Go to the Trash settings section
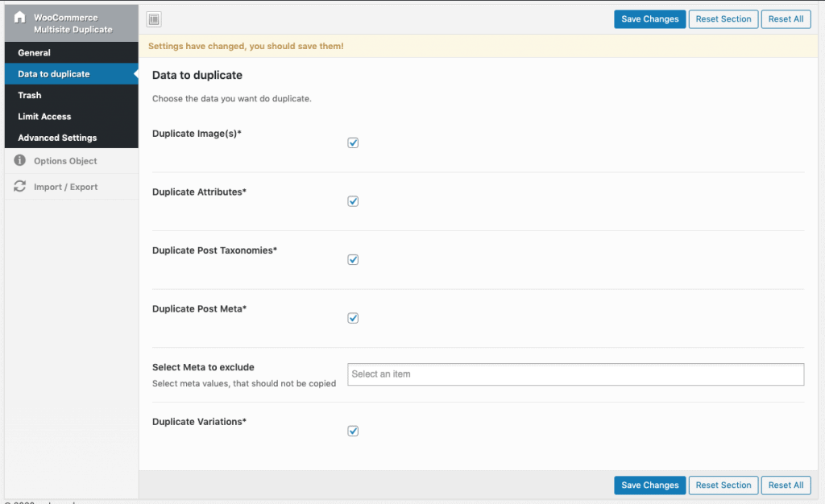This screenshot has height=504, width=825. [x=30, y=95]
